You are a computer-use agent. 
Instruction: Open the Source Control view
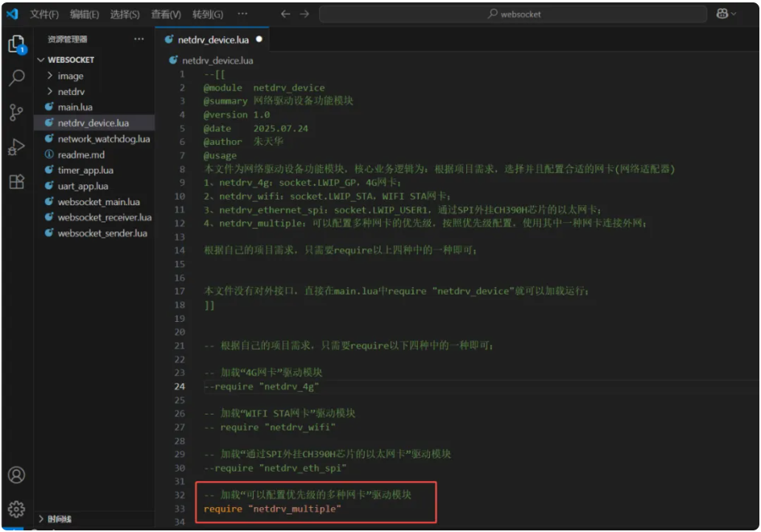(x=16, y=113)
